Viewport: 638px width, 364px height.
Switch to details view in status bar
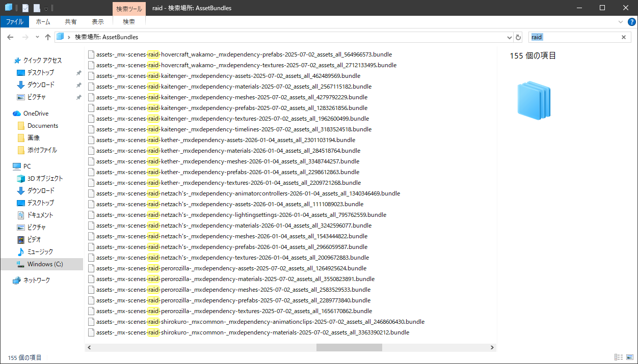tap(619, 357)
